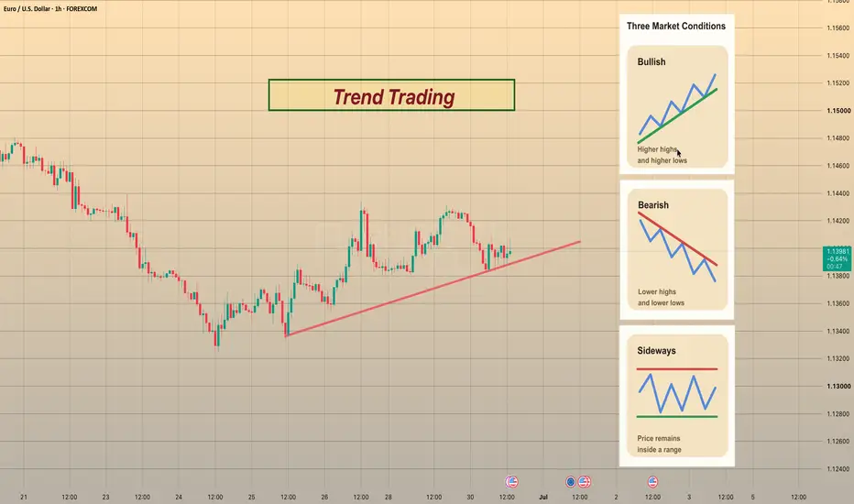Open the US flag event icon above June 30

coord(511,482)
